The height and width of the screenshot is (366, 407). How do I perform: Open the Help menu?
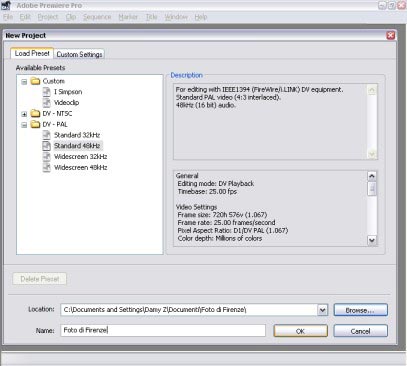pyautogui.click(x=201, y=17)
